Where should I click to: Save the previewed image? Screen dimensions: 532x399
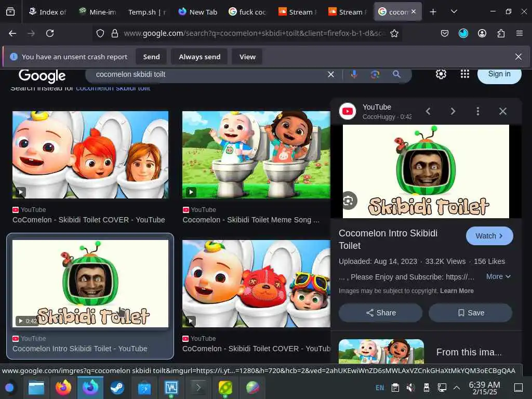(470, 312)
